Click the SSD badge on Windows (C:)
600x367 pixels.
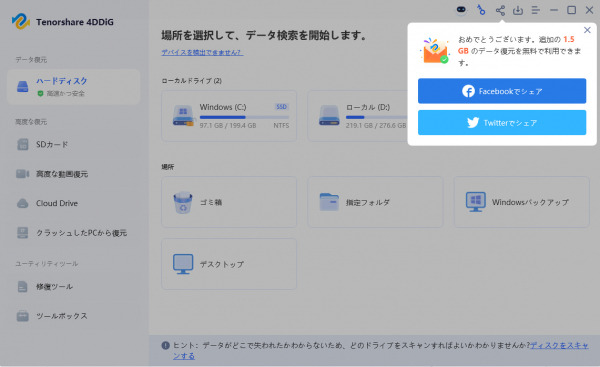coord(281,107)
